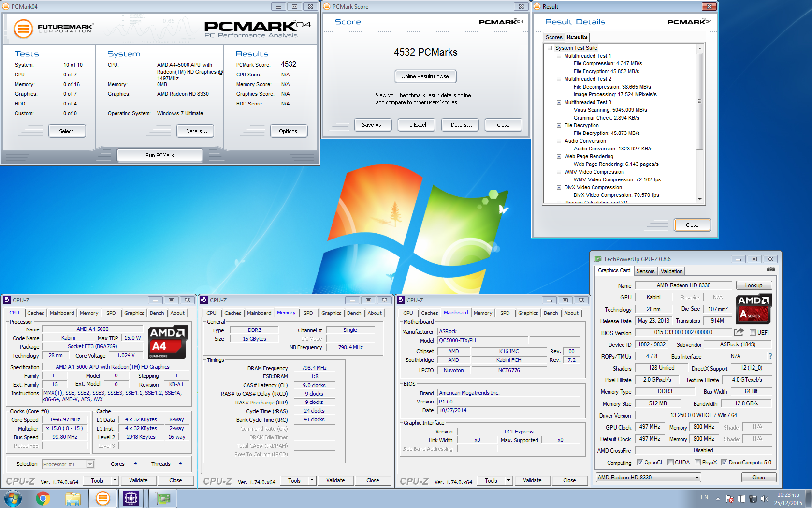
Task: Toggle the DirectCompute 5.0 checkbox
Action: (x=724, y=463)
